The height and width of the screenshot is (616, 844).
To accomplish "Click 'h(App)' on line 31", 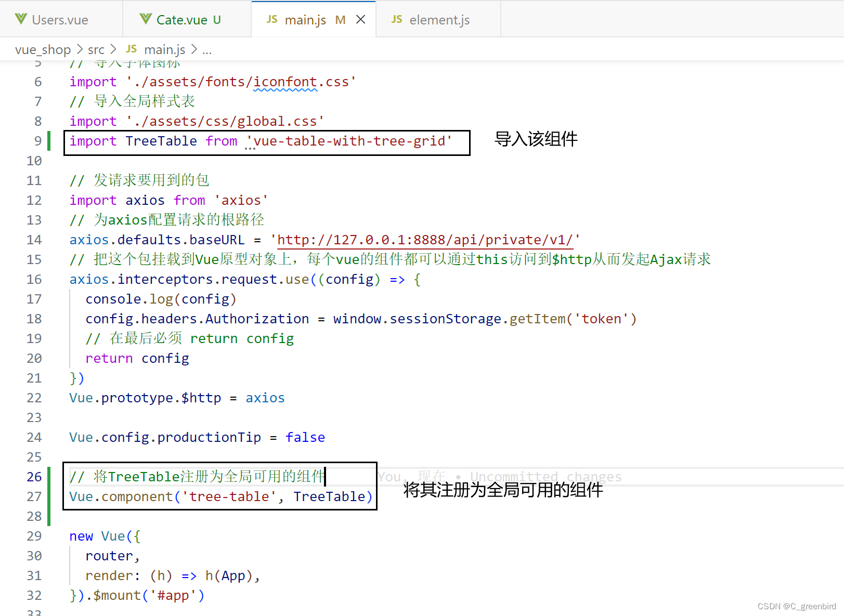I will [229, 575].
